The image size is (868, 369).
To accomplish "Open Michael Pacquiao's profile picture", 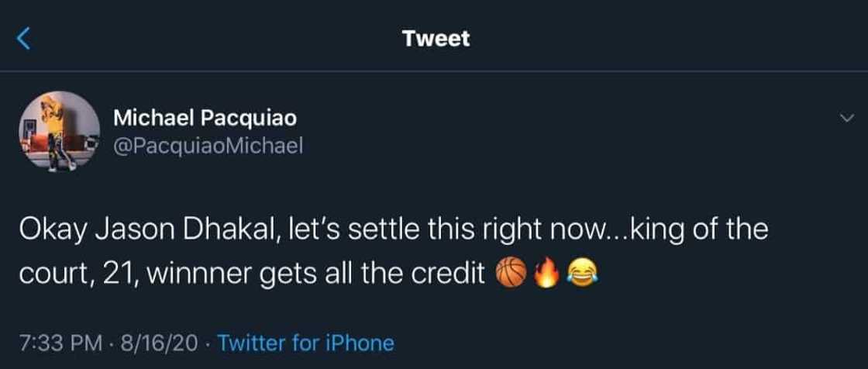I will click(x=59, y=132).
